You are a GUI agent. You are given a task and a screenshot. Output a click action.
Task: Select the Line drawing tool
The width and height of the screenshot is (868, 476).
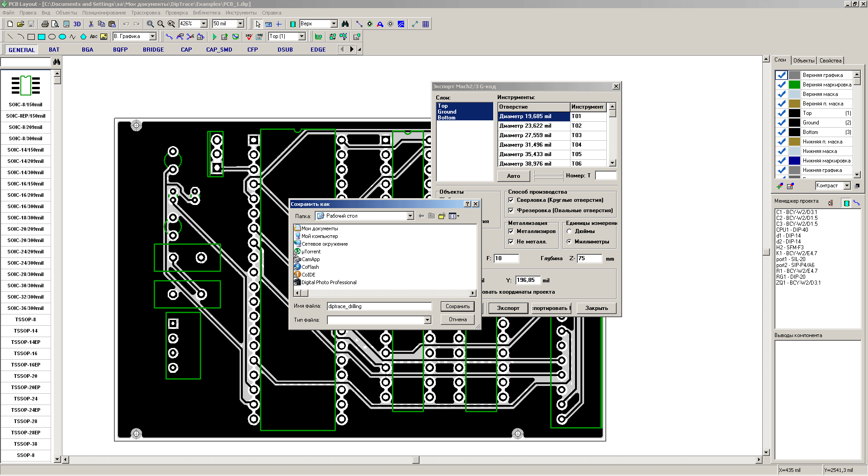pos(10,37)
